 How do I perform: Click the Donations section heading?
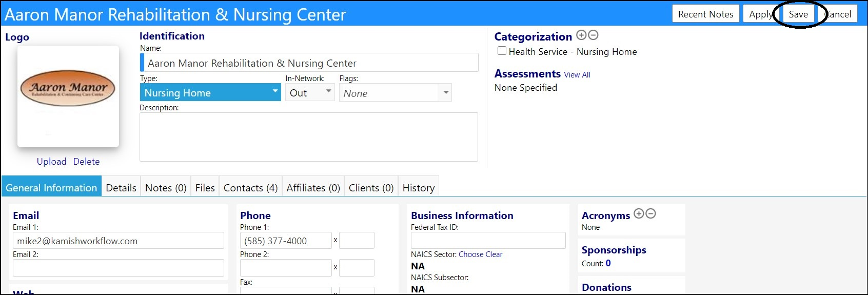(x=606, y=287)
